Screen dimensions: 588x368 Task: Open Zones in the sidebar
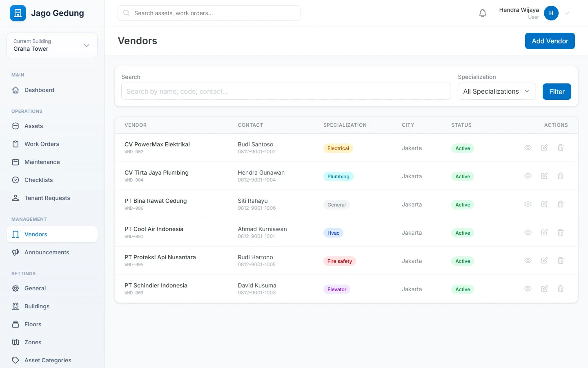pos(52,342)
